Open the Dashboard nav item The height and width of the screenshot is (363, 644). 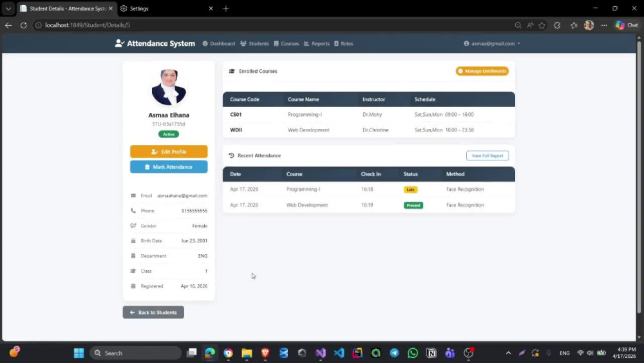pos(218,44)
